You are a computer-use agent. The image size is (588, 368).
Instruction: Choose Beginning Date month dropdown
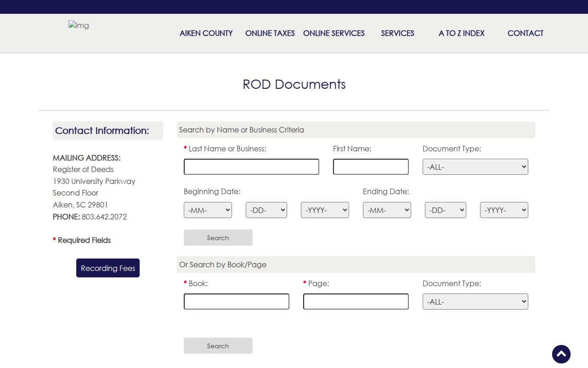[x=208, y=210]
